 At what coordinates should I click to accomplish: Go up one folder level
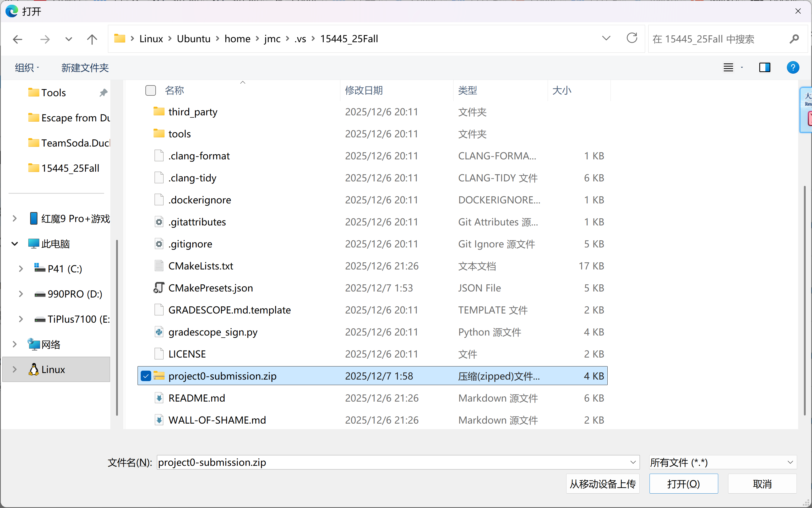[92, 39]
